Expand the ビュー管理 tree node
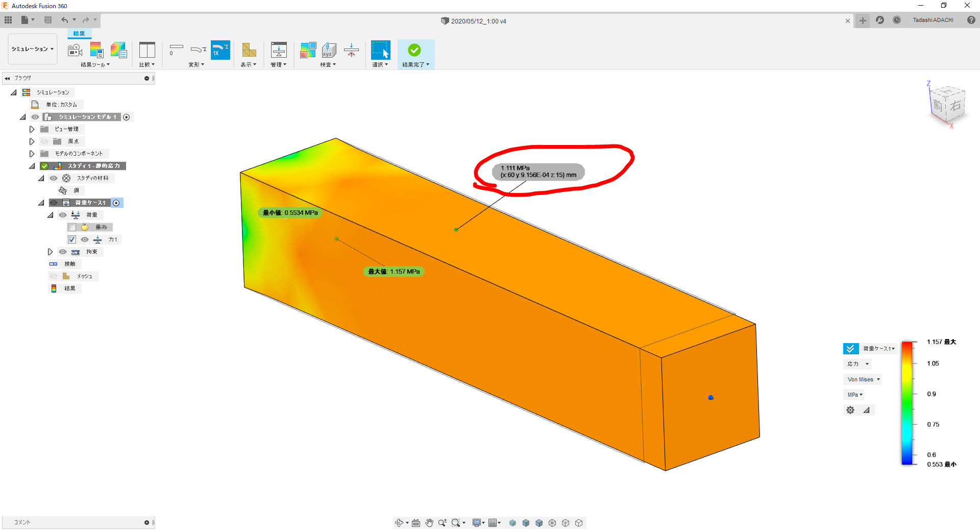This screenshot has width=980, height=531. tap(32, 129)
